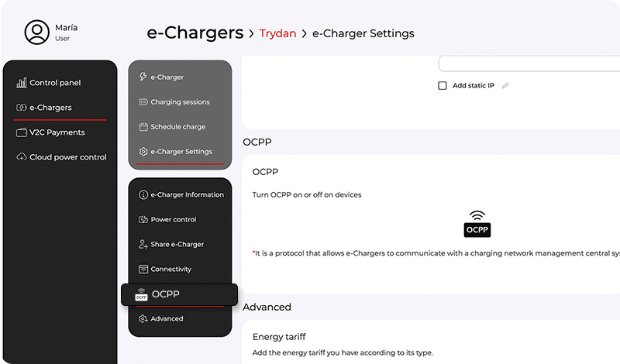The width and height of the screenshot is (620, 364).
Task: Click the Connectivity icon
Action: pyautogui.click(x=143, y=270)
